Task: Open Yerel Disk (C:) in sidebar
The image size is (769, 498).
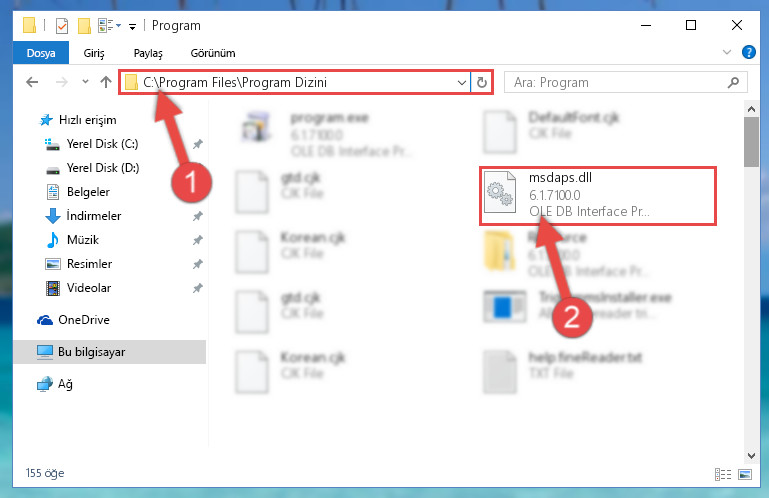Action: click(102, 144)
